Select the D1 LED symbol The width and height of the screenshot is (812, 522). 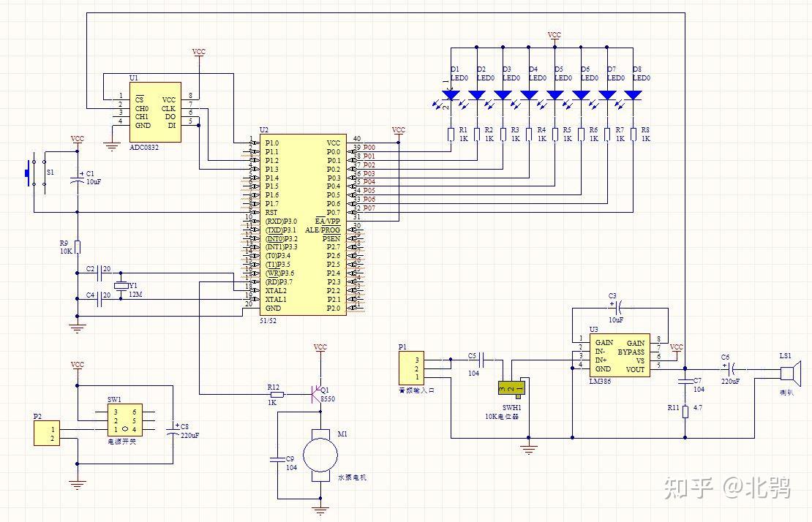pyautogui.click(x=451, y=95)
